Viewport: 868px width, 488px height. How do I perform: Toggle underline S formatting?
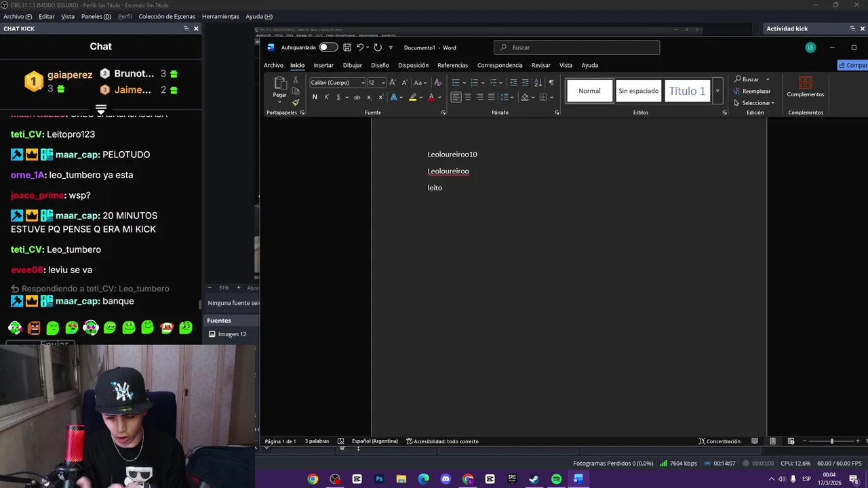click(338, 98)
